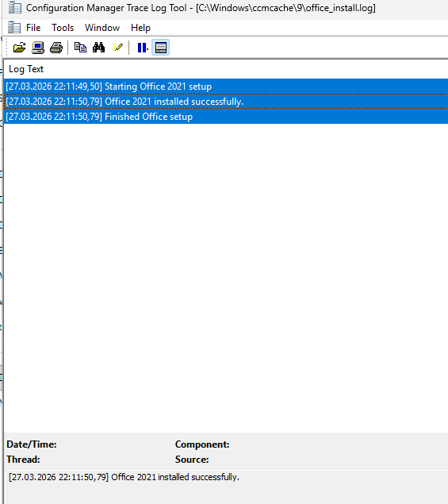Viewport: 448px width, 504px height.
Task: Click the Source label in details pane
Action: pos(192,460)
